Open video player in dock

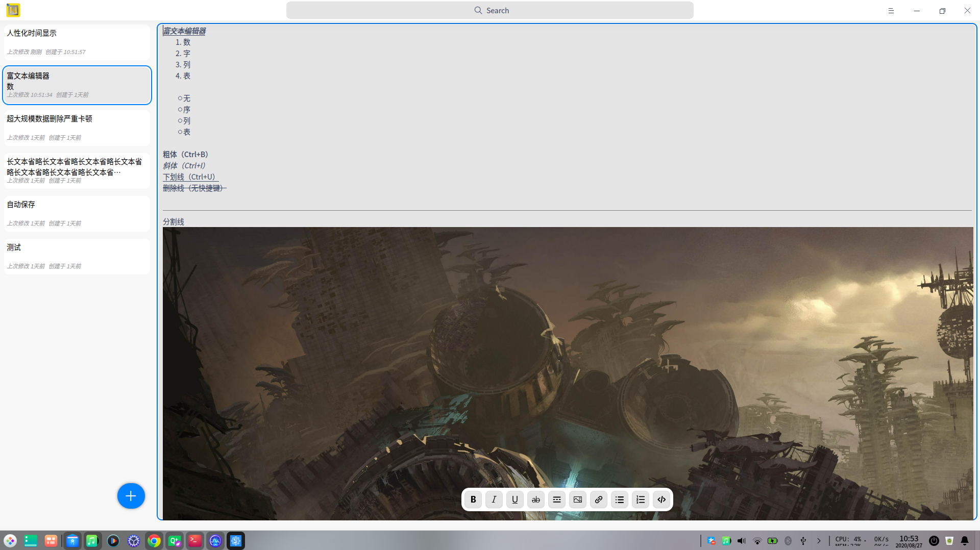coord(113,541)
